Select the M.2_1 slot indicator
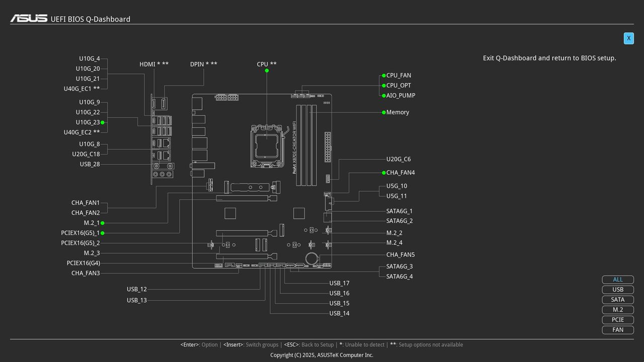Screen dimensions: 644x362 point(102,223)
